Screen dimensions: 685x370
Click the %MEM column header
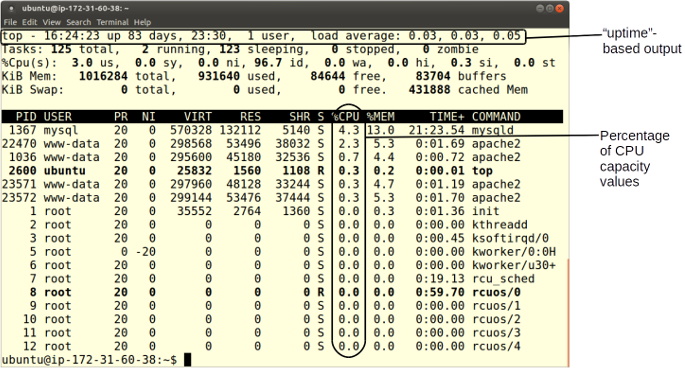coord(381,117)
